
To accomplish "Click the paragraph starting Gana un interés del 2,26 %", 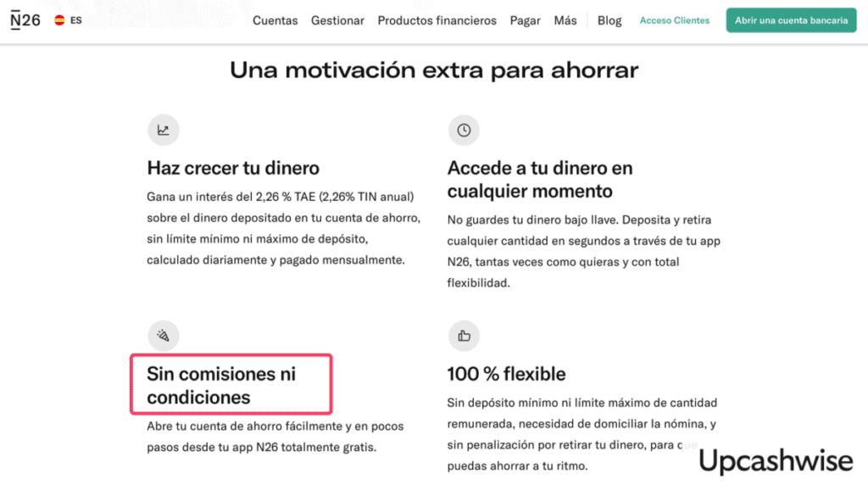I will pyautogui.click(x=283, y=228).
